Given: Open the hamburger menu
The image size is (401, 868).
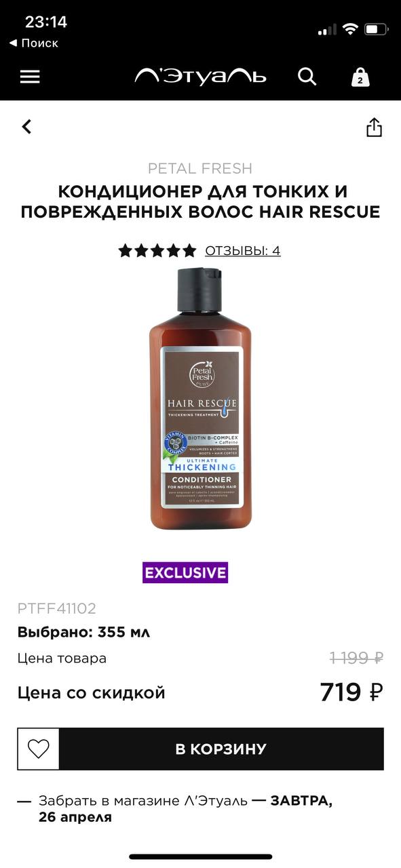Looking at the screenshot, I should (x=30, y=77).
